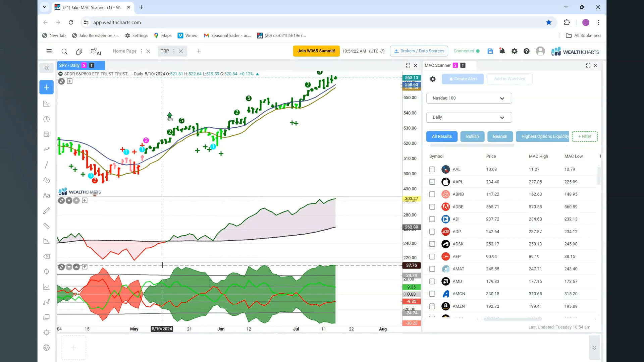
Task: Switch to the Home Page tab
Action: [x=124, y=51]
